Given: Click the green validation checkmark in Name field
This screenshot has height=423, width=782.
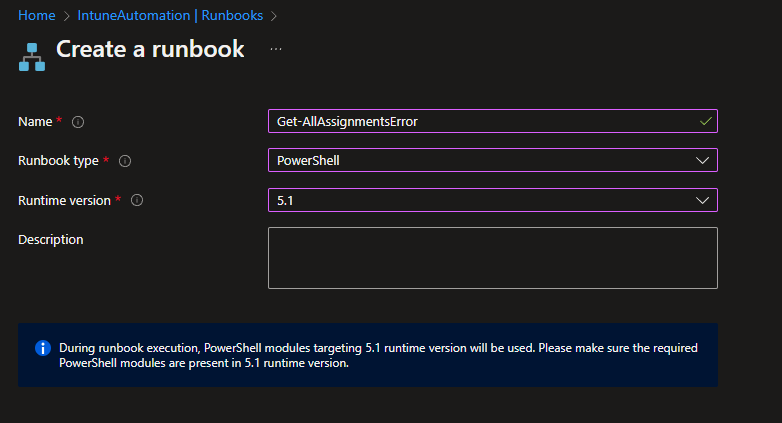Looking at the screenshot, I should point(705,121).
